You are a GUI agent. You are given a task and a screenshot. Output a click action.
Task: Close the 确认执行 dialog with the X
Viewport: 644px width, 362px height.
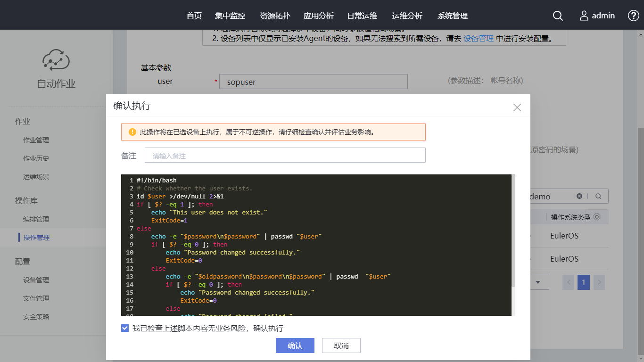click(x=517, y=107)
